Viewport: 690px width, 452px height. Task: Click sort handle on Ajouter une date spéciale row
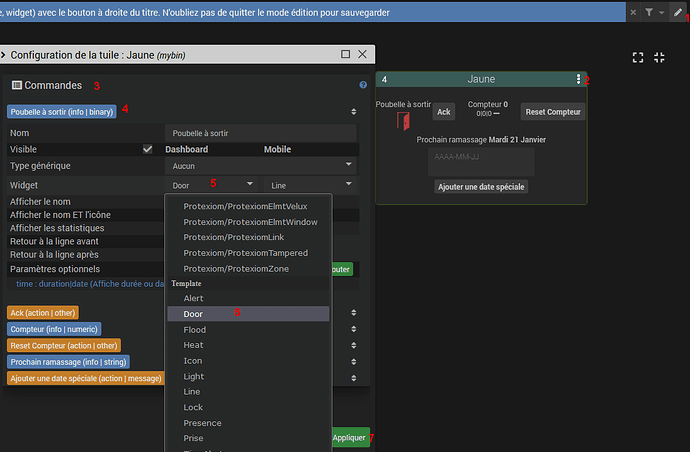coord(353,378)
